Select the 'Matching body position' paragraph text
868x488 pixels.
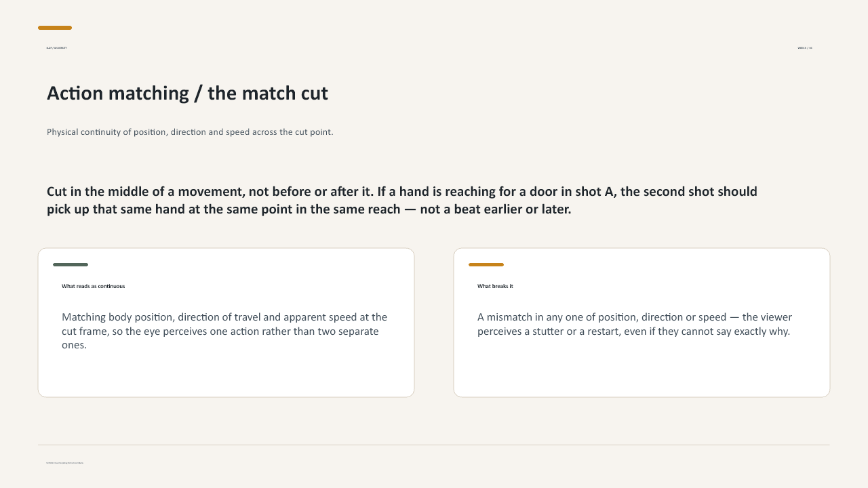224,331
